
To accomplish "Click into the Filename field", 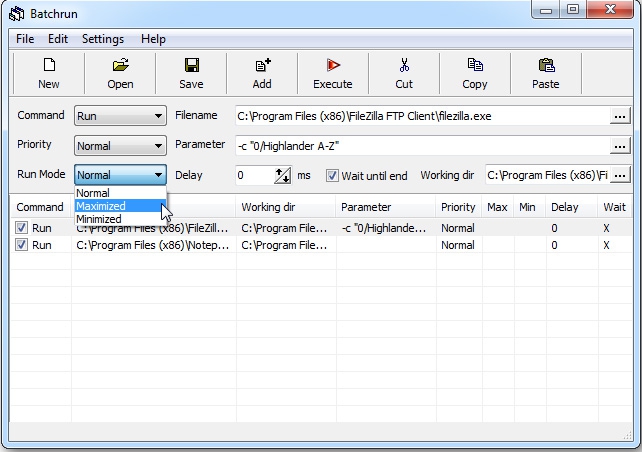I will (x=422, y=116).
